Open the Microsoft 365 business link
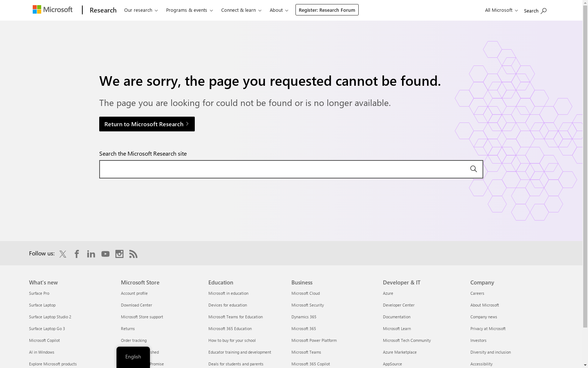Screen dimensions: 588x368 tap(304, 329)
